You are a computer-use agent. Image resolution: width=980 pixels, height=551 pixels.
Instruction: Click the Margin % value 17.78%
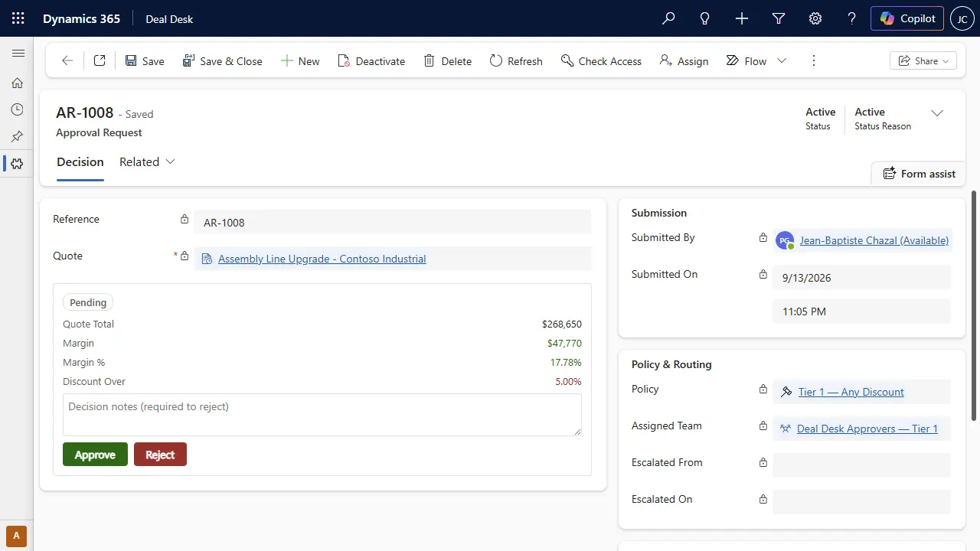[x=566, y=363]
